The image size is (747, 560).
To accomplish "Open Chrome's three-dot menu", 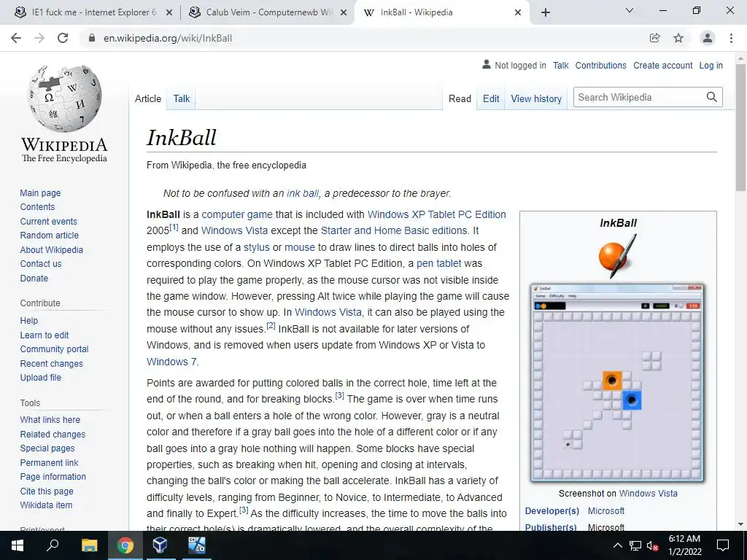I will 731,38.
